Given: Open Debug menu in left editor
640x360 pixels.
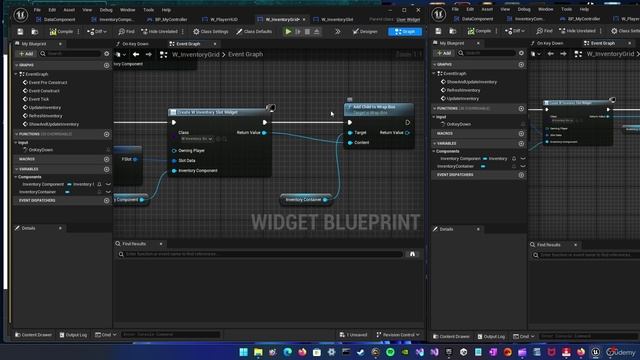Looking at the screenshot, I should (106, 10).
